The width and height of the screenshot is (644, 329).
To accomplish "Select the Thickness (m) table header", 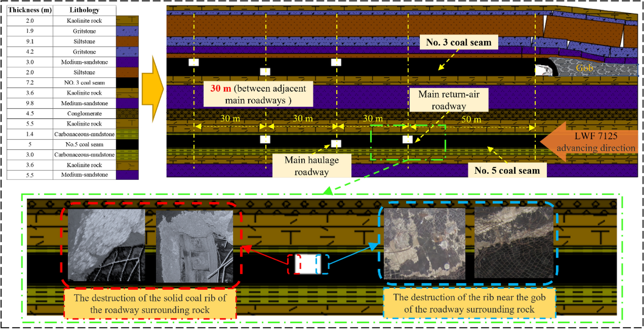I will 29,10.
